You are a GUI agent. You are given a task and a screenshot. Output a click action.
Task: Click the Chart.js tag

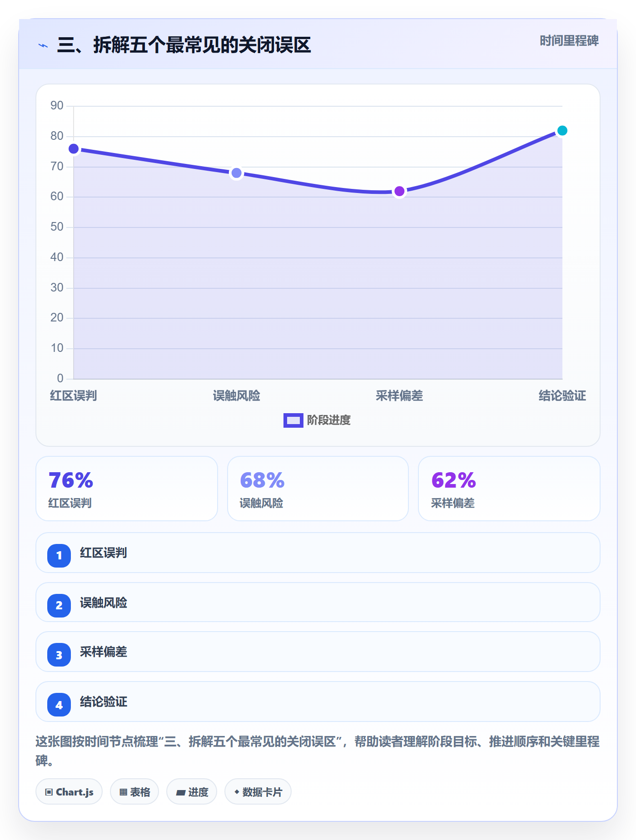[x=69, y=792]
